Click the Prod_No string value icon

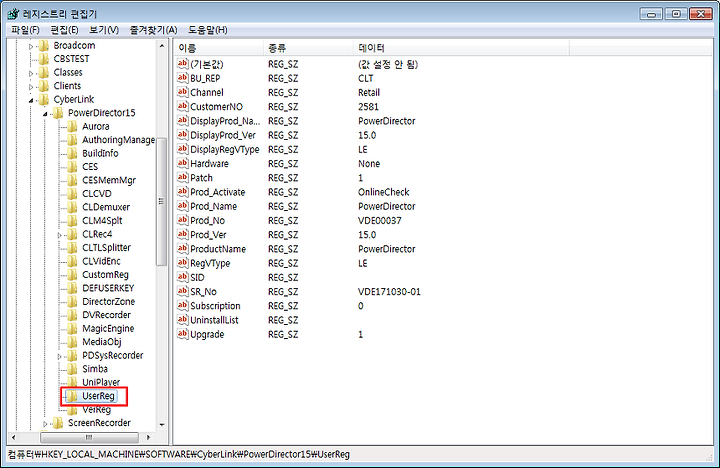pos(182,220)
